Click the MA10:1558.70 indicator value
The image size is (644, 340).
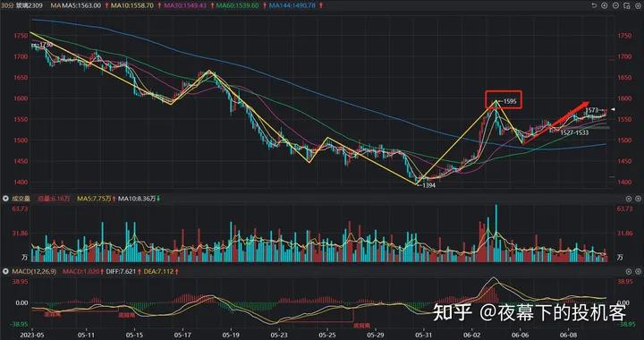pyautogui.click(x=132, y=5)
